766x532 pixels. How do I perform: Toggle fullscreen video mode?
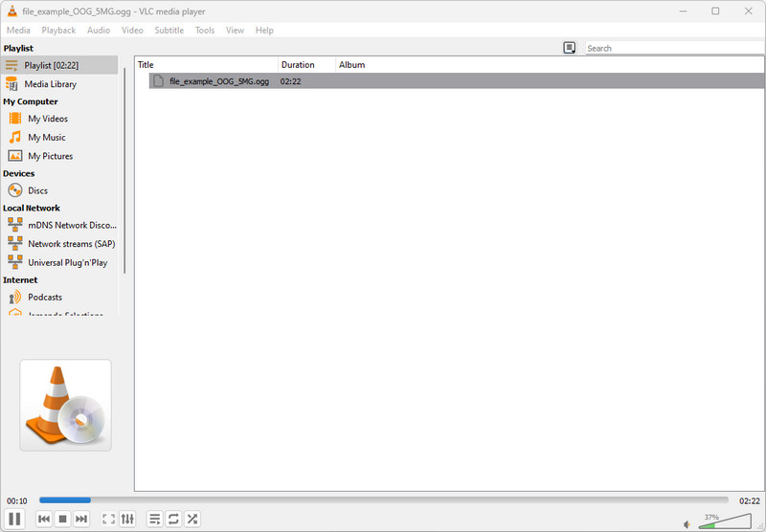108,519
